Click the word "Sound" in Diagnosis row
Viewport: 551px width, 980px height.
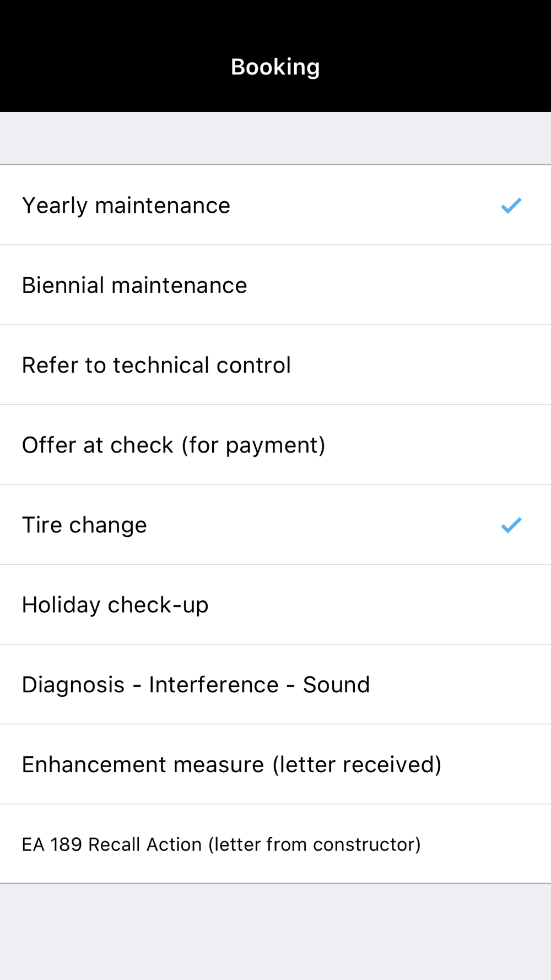(x=336, y=685)
